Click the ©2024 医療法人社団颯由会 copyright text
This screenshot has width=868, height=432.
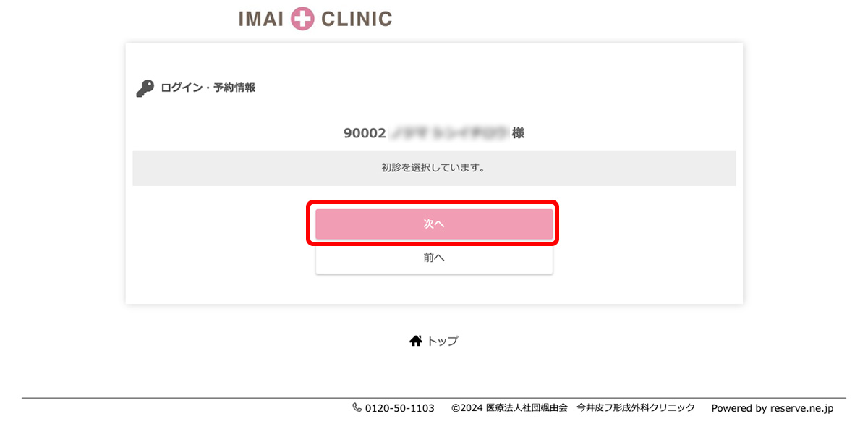[509, 408]
